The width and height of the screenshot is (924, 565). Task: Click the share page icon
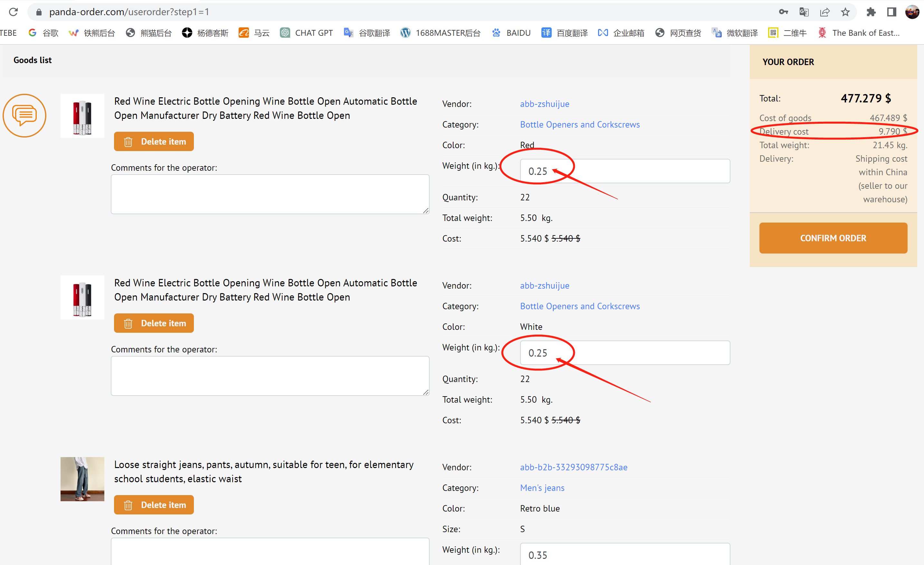[x=824, y=12]
